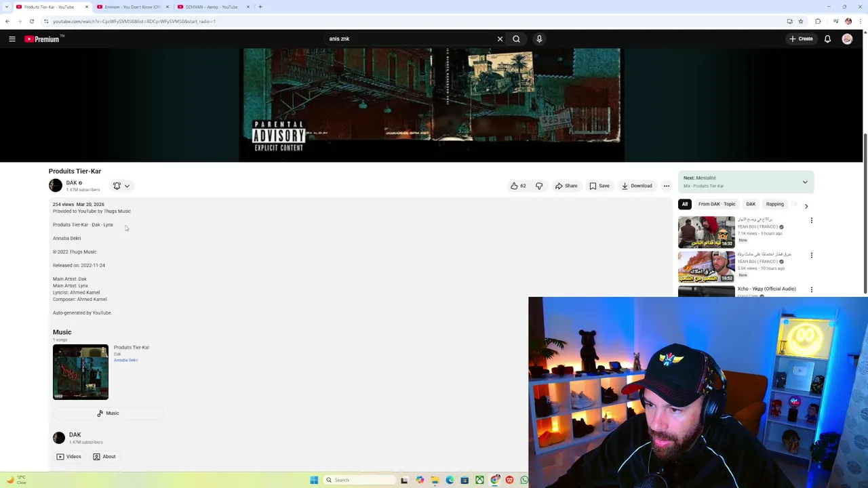This screenshot has height=488, width=868.
Task: Open the 16:52 YEAH BOii video thumbnail
Action: (707, 266)
